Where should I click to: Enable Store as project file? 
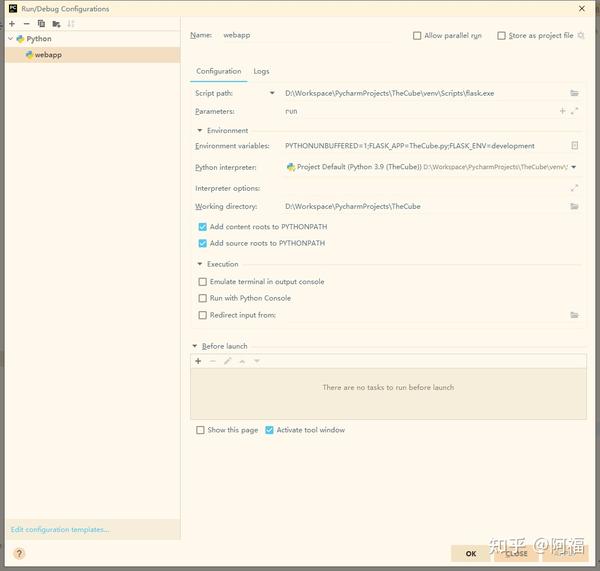click(501, 36)
